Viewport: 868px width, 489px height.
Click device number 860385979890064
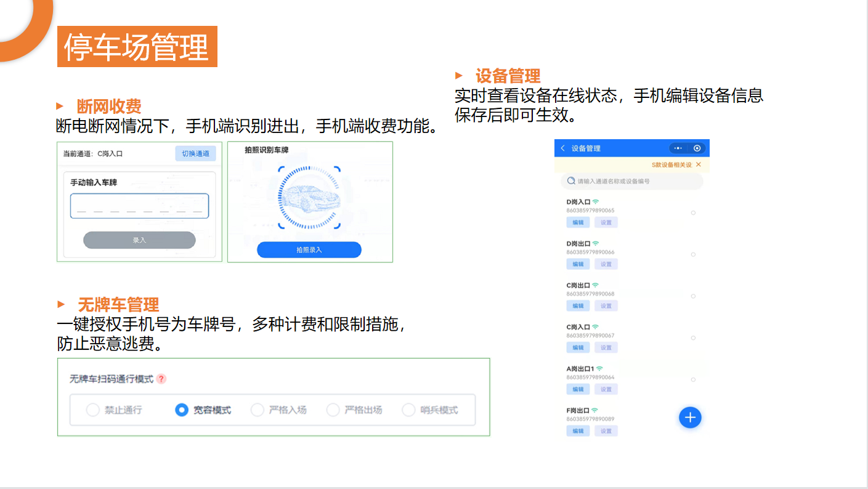(x=590, y=377)
